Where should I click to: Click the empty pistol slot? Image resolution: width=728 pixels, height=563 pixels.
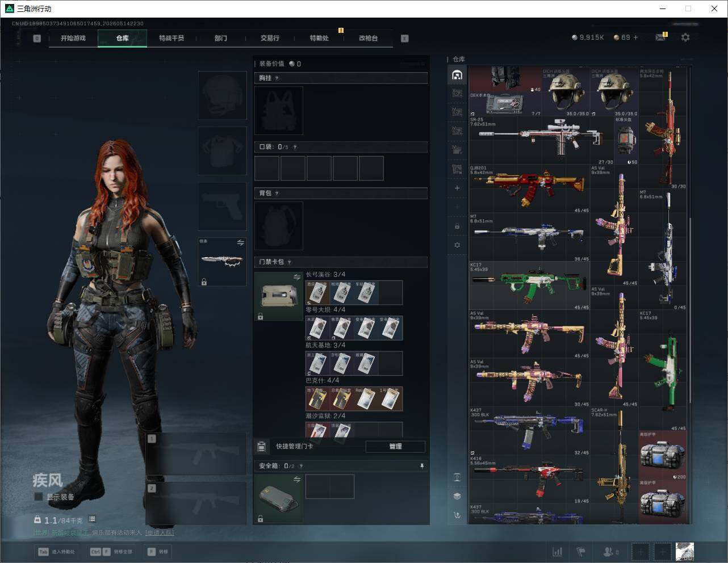(x=222, y=206)
